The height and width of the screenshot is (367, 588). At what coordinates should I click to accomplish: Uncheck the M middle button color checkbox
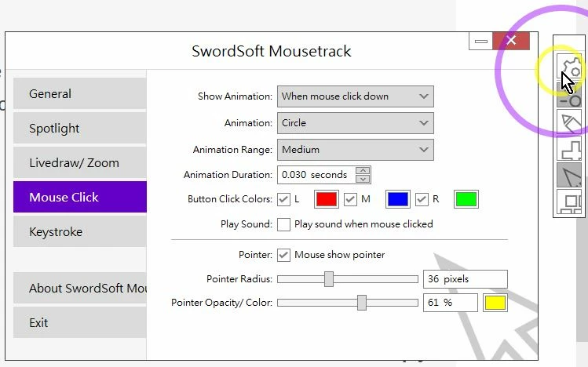coord(350,199)
